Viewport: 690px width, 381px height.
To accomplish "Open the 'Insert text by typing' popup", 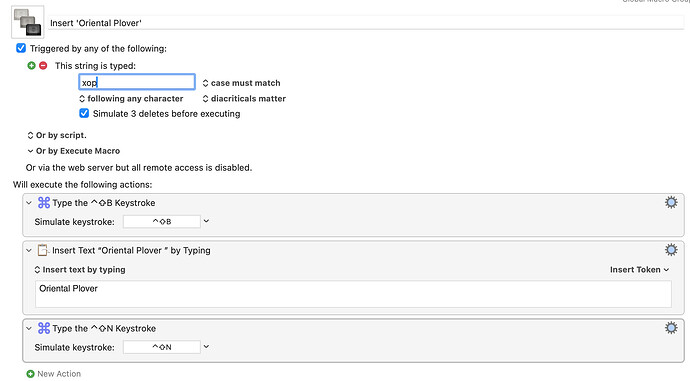I will 80,270.
